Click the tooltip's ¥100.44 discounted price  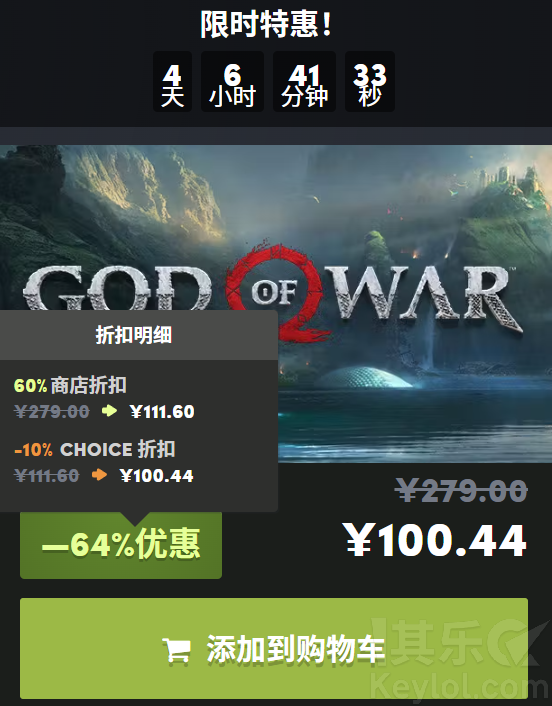click(x=157, y=475)
